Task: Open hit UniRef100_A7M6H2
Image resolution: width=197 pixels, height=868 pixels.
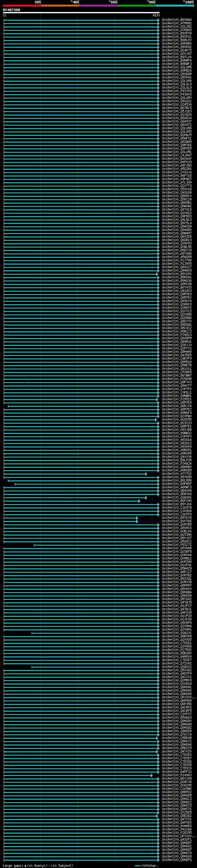Action: tap(176, 23)
